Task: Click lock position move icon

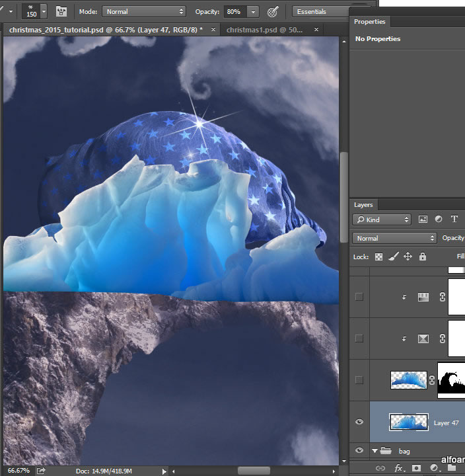Action: [408, 257]
